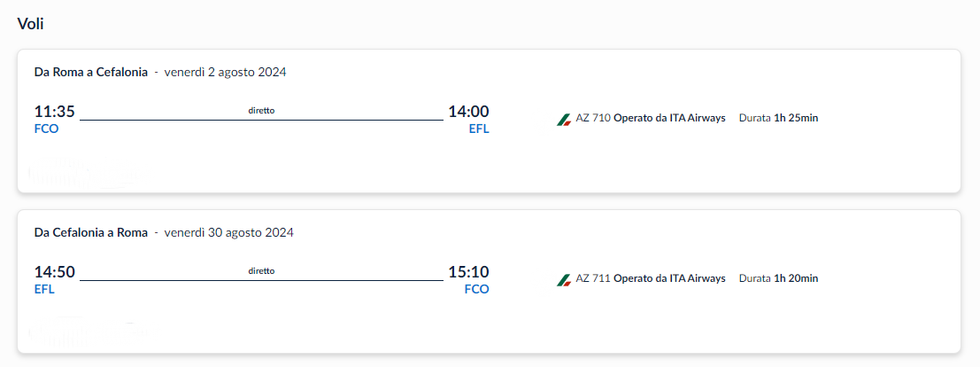Click duration 1h 25min

(x=796, y=118)
